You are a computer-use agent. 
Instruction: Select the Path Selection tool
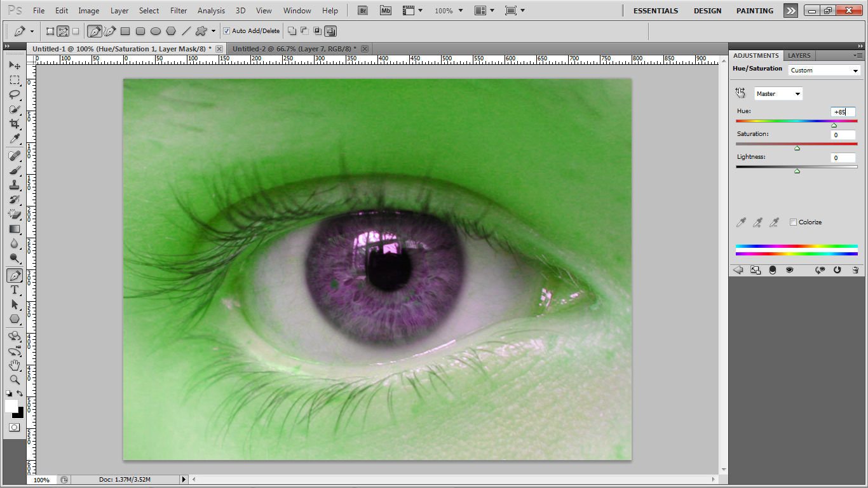(15, 304)
